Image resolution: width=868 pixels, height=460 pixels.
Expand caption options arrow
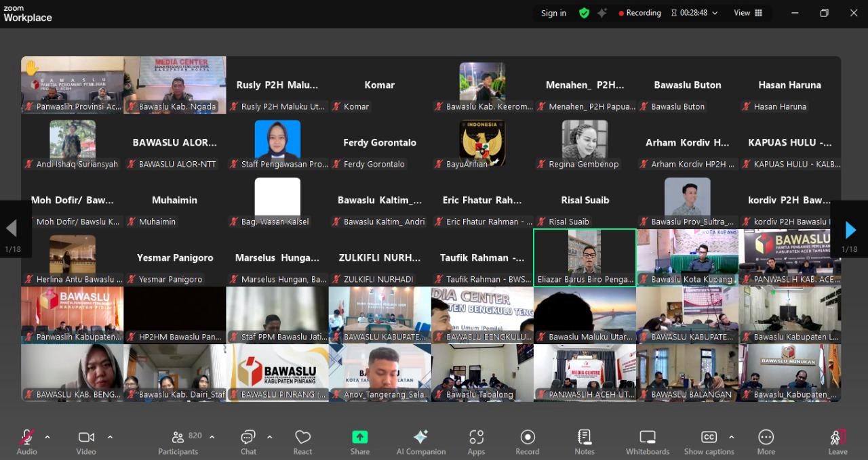pyautogui.click(x=731, y=437)
